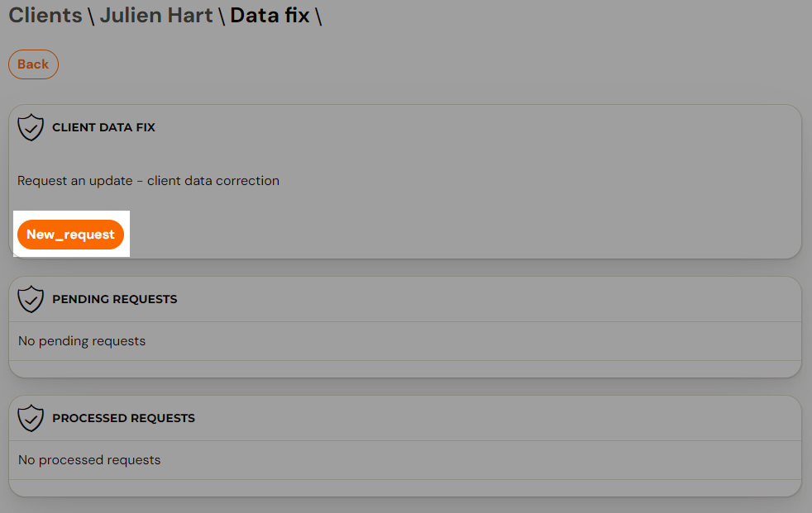This screenshot has width=812, height=513.
Task: Select the PENDING REQUESTS heading
Action: 114,299
